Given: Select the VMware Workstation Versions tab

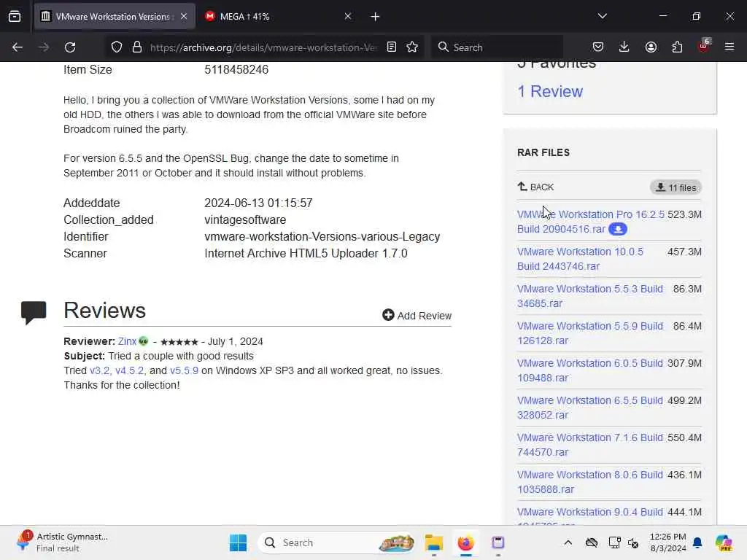Looking at the screenshot, I should point(115,17).
